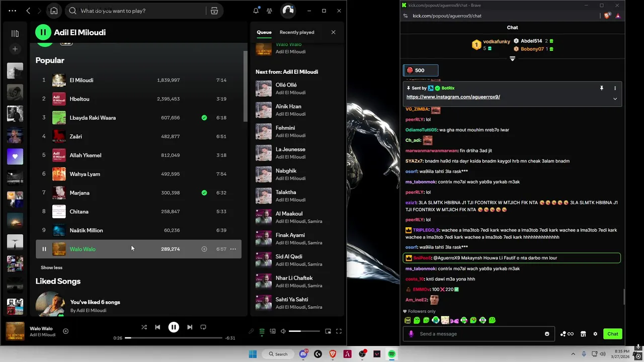Click vodkafunky top gifter name
644x362 pixels.
pyautogui.click(x=496, y=42)
